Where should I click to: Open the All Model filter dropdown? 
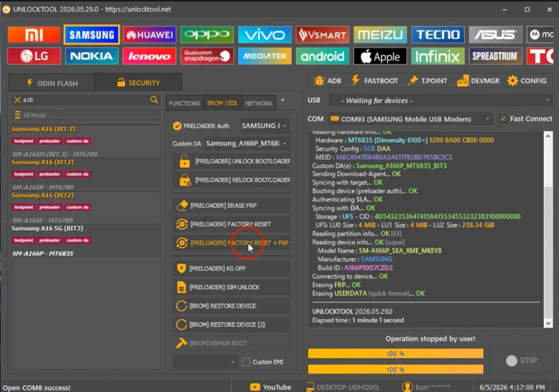click(x=86, y=115)
